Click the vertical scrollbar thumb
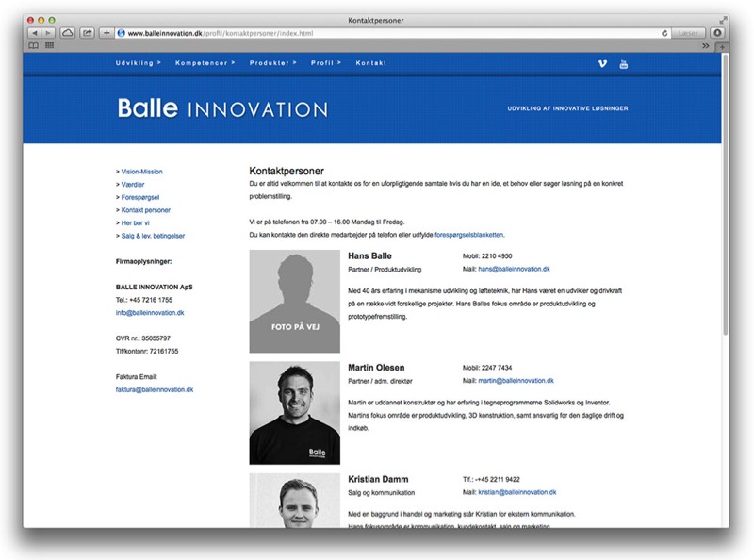 725,194
